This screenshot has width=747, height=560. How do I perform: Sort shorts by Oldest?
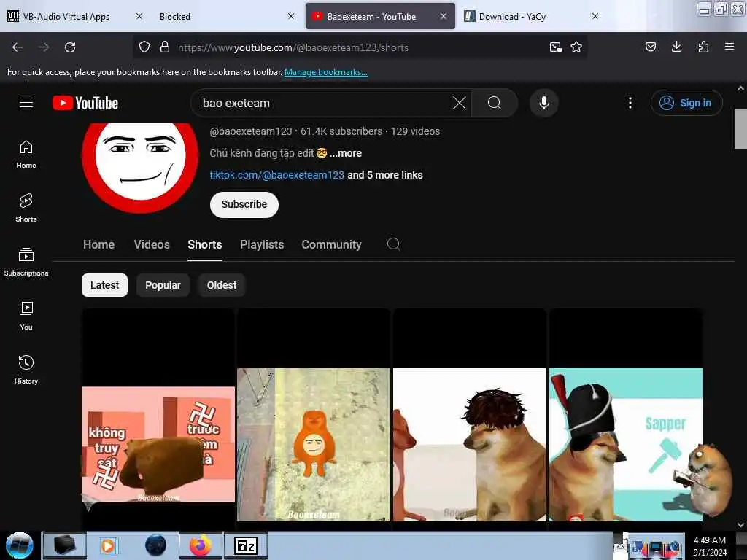click(x=222, y=285)
